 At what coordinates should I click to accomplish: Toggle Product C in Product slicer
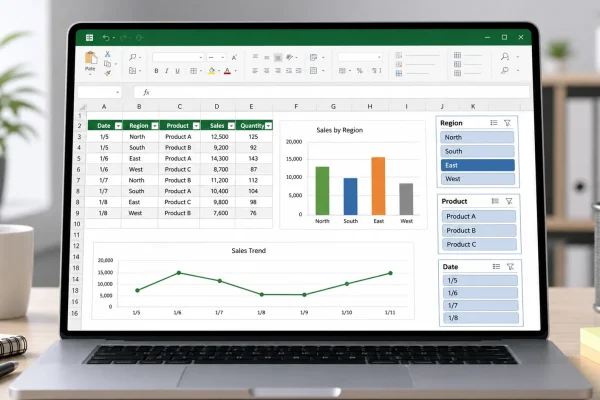tap(479, 244)
